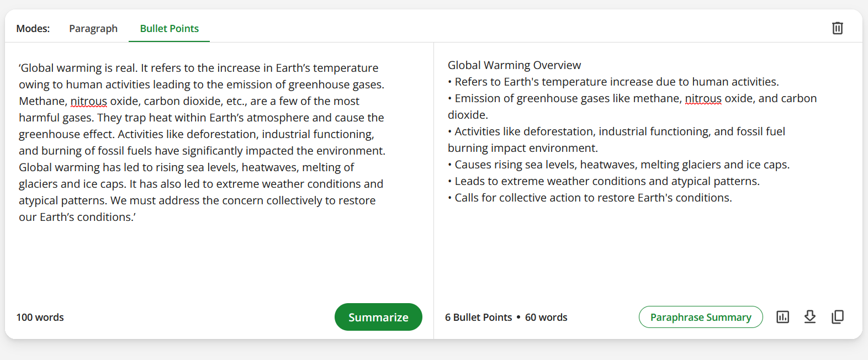
Task: Select the bar chart statistics icon
Action: click(x=782, y=317)
